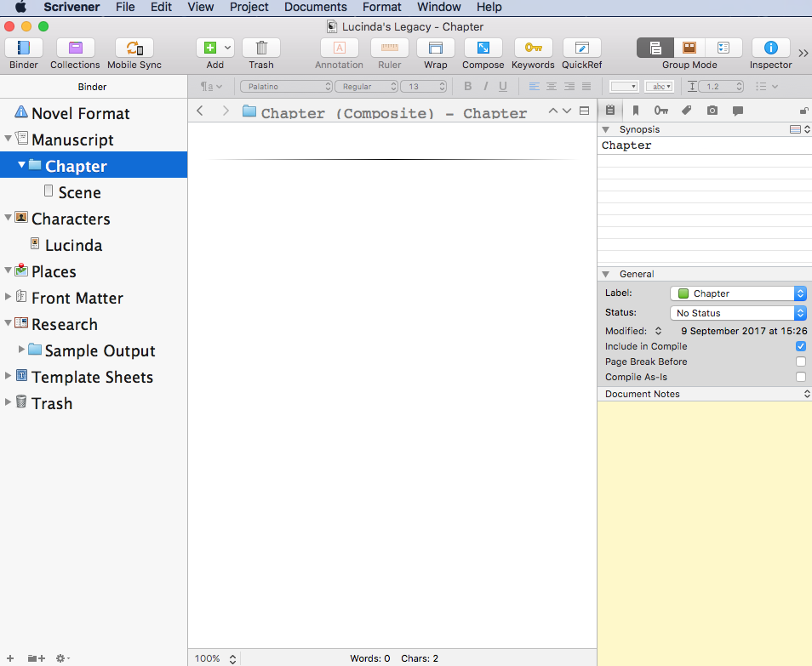Go to previous document with up arrow

click(x=552, y=111)
